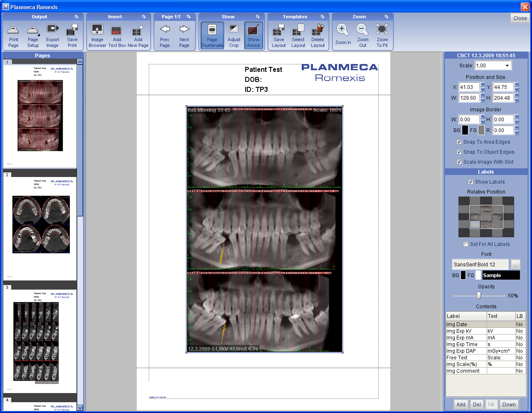Click image border R input field
Screen dimensions: 532x413
tap(503, 130)
